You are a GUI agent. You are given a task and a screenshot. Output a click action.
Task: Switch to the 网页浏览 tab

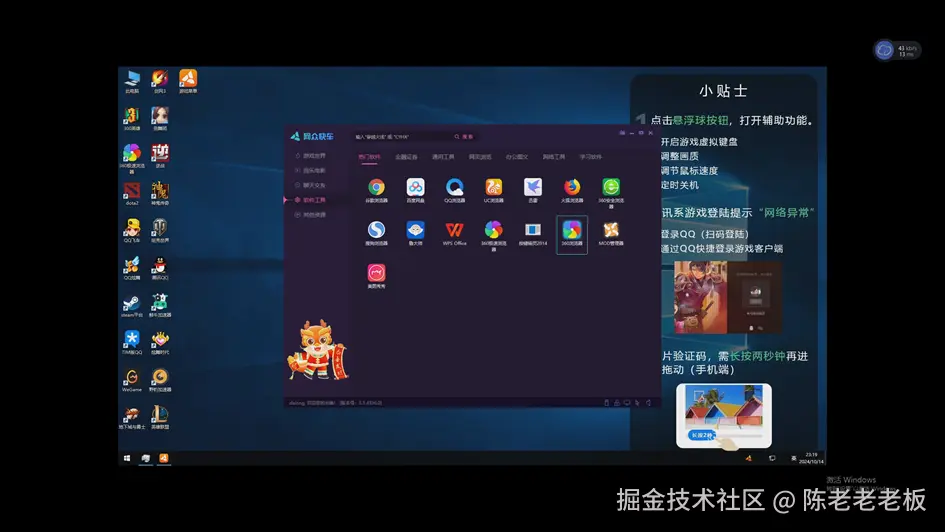480,157
